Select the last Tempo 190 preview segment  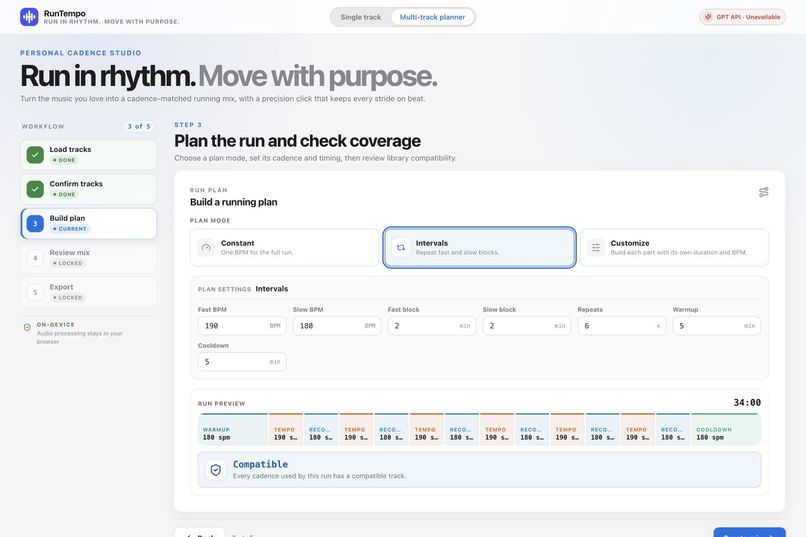tap(637, 429)
